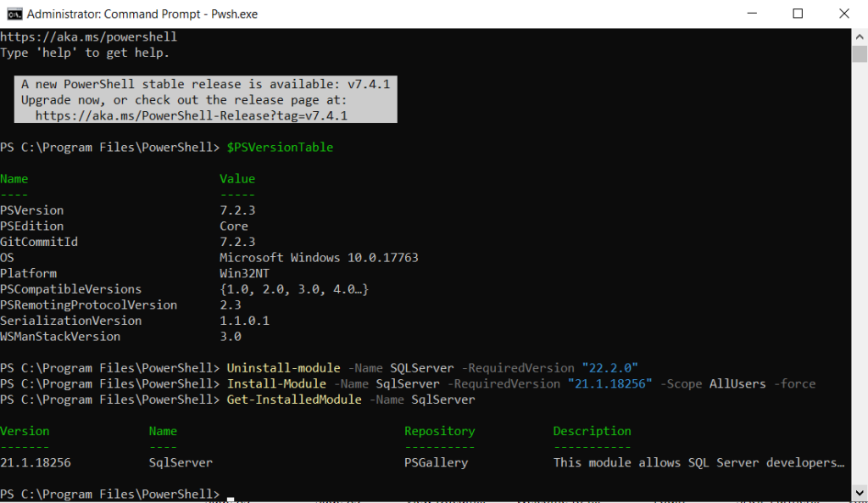Maximize the Command Prompt window

click(798, 14)
